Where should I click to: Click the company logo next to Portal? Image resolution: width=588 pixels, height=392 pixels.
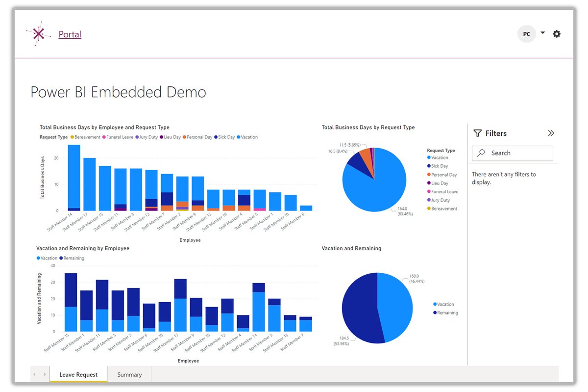(x=39, y=33)
